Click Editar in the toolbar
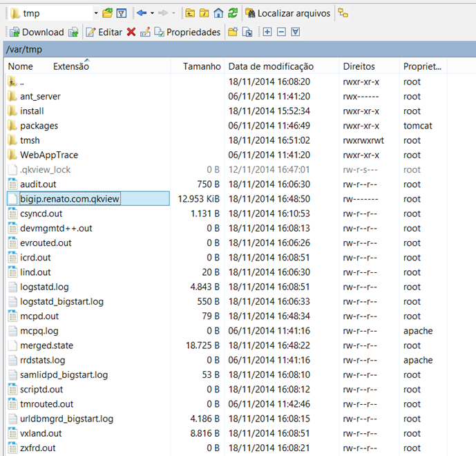The image size is (476, 456). pyautogui.click(x=104, y=32)
